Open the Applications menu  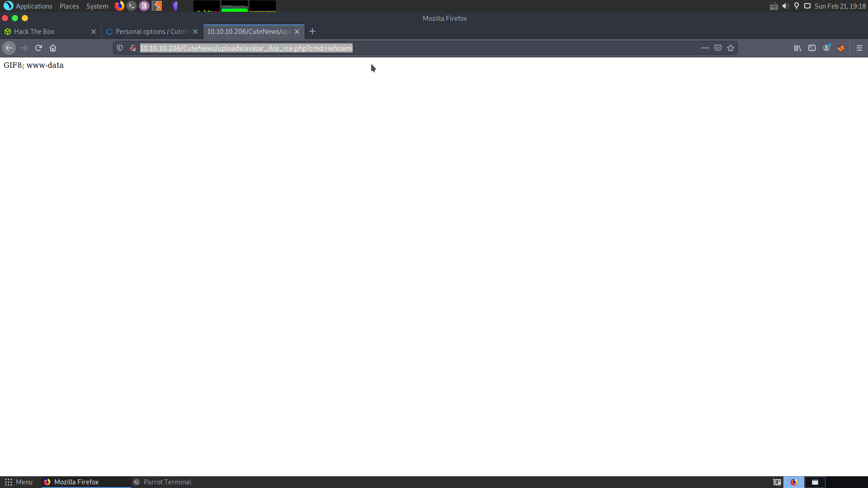[x=34, y=6]
